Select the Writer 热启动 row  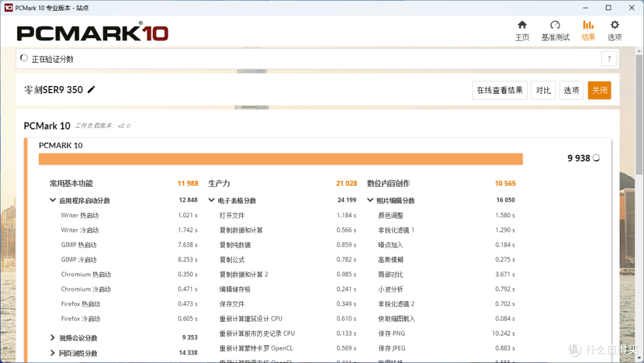click(x=129, y=215)
